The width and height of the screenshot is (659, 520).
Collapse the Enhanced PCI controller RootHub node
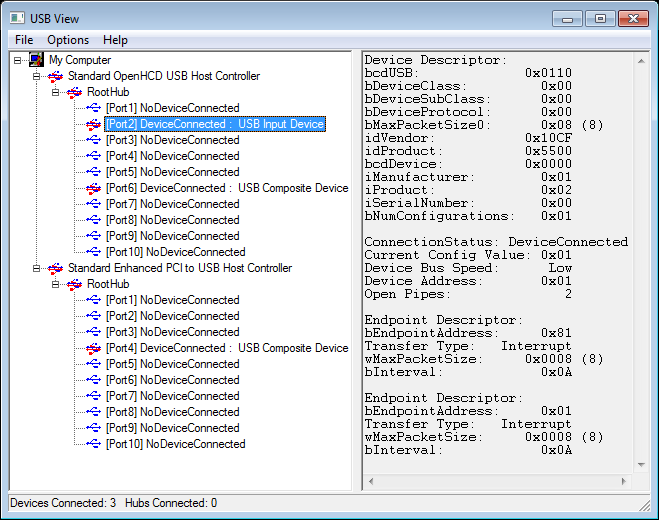[x=55, y=284]
